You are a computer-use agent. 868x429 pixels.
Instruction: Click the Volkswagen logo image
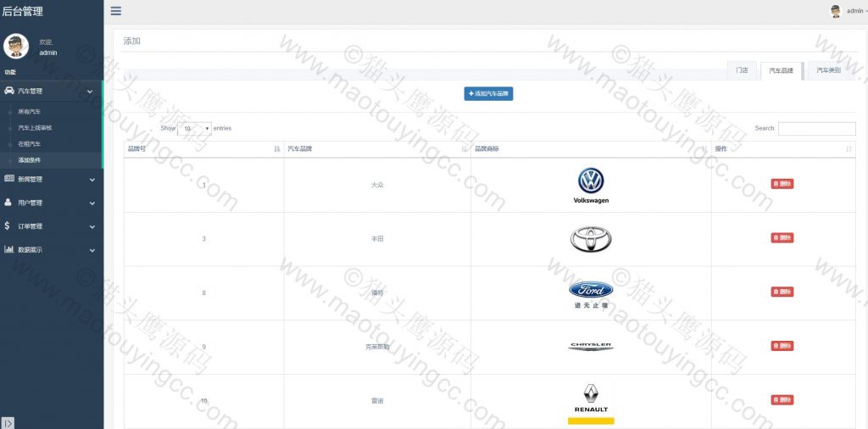tap(591, 186)
